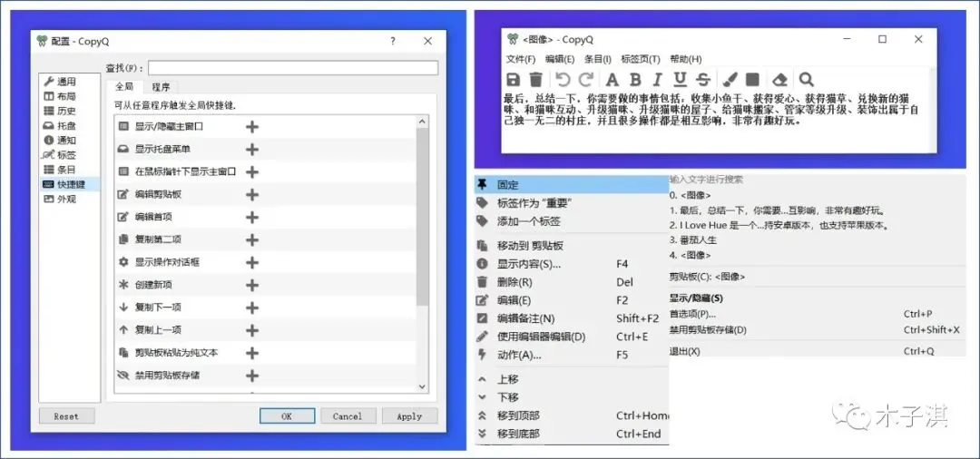Click the Reset button in config dialog
This screenshot has width=980, height=459.
tap(66, 415)
